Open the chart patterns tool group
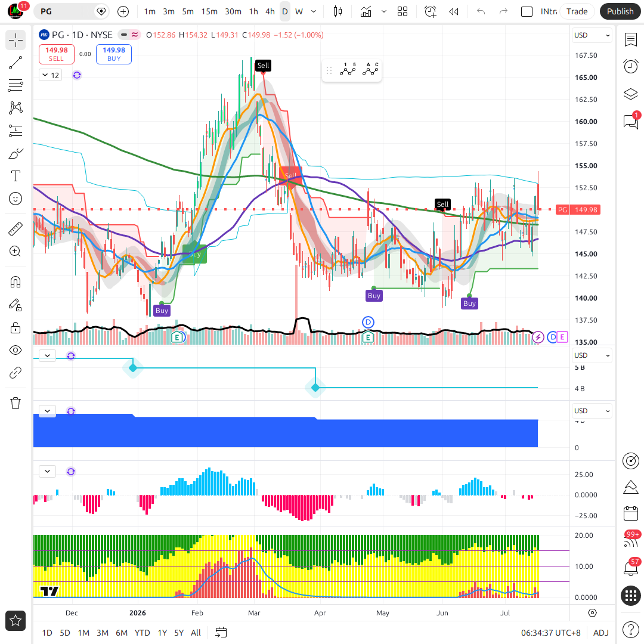The height and width of the screenshot is (644, 644). point(16,108)
